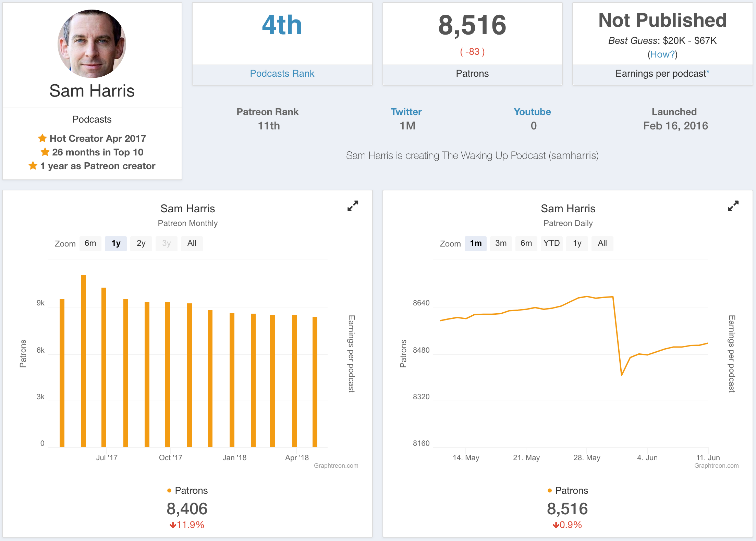Select 2y zoom on Monthly chart

141,243
